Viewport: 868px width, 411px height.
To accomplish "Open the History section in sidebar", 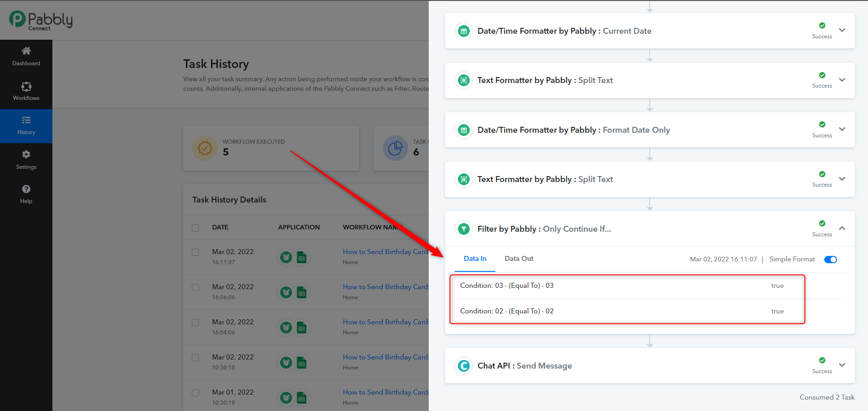I will point(26,126).
